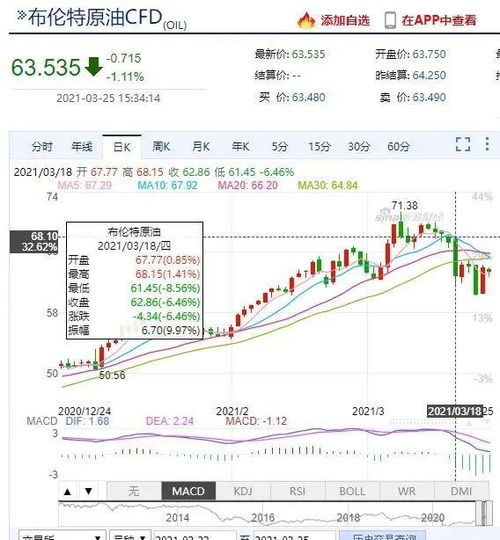
Task: Click 2020 on the history timeline
Action: coord(433,518)
